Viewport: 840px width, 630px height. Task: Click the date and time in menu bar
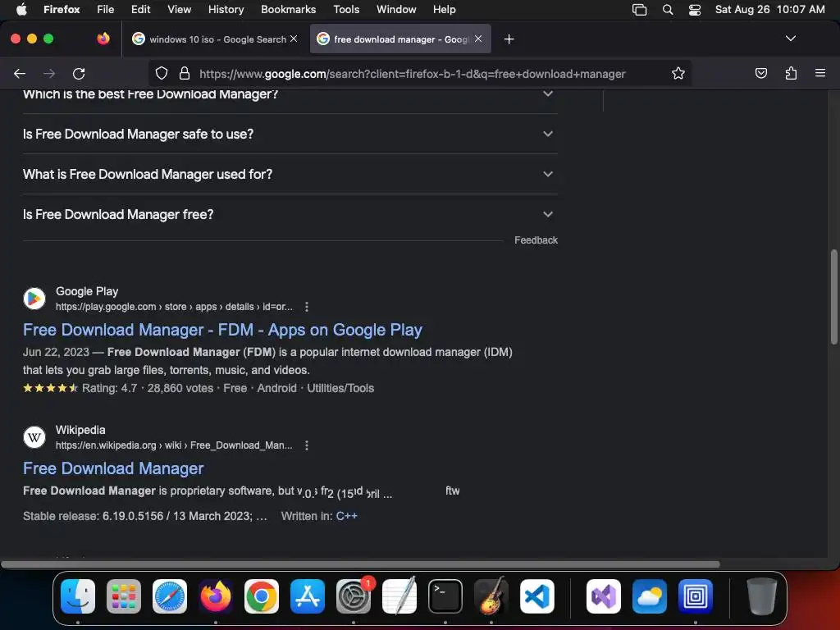tap(769, 10)
